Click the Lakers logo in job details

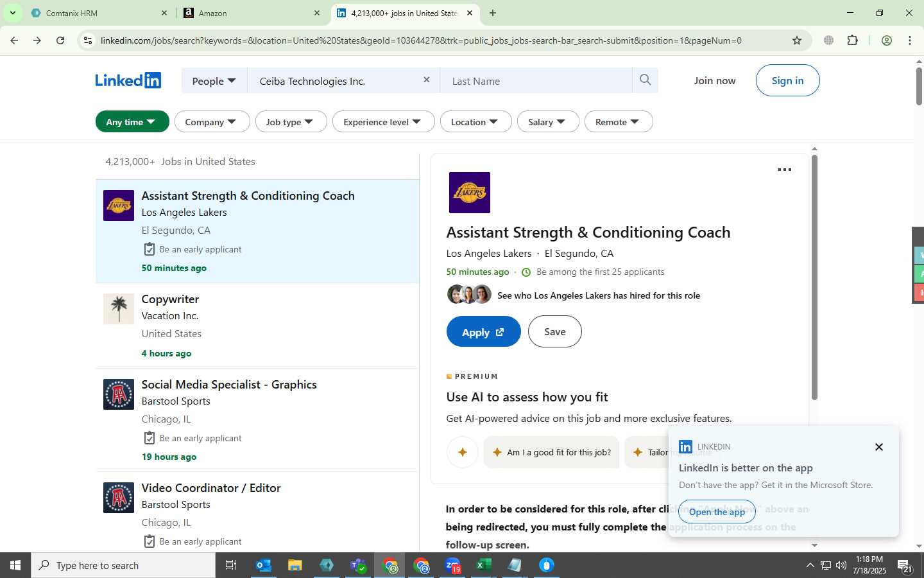[x=470, y=193]
